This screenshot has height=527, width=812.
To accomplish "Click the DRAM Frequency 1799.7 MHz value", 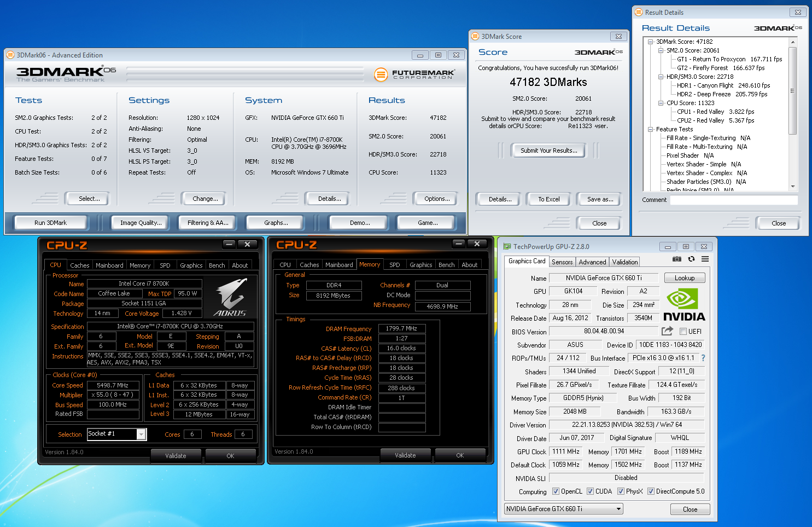I will [x=401, y=328].
